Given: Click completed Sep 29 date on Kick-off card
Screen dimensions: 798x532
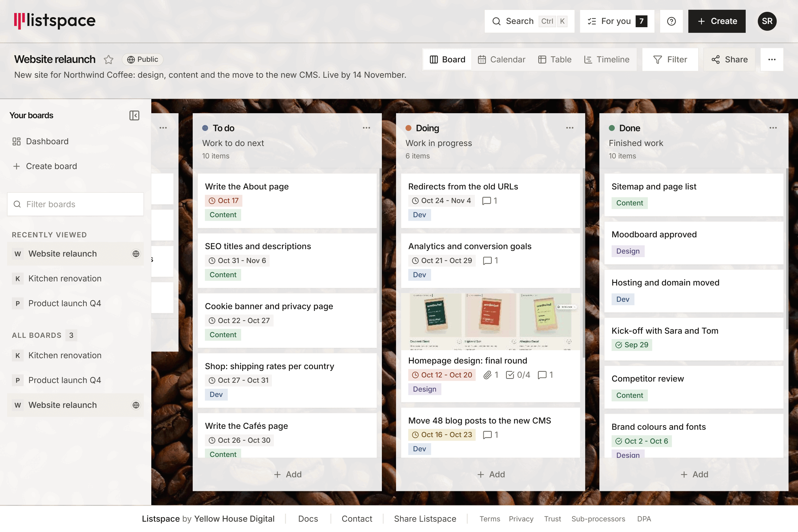Looking at the screenshot, I should pos(631,345).
